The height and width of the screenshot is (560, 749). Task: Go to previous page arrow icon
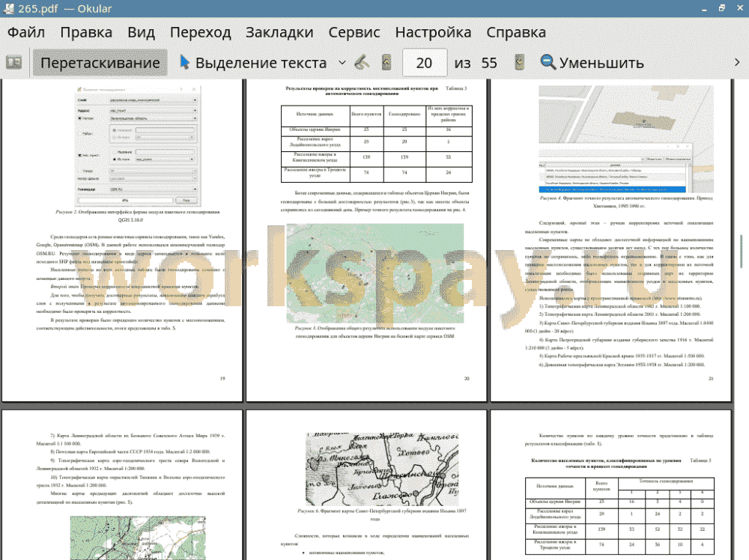(x=386, y=63)
